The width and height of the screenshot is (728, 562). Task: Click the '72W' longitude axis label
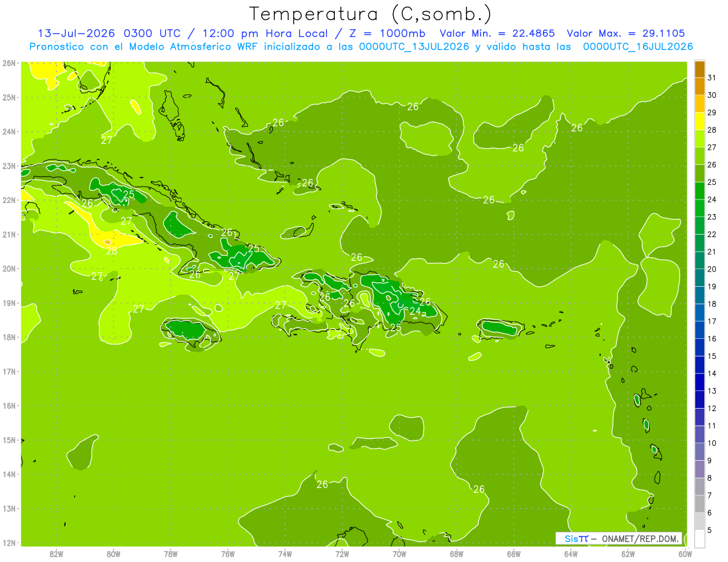pos(342,553)
